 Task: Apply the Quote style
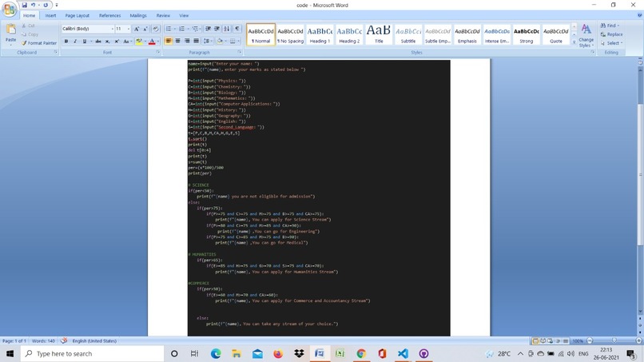click(x=555, y=34)
